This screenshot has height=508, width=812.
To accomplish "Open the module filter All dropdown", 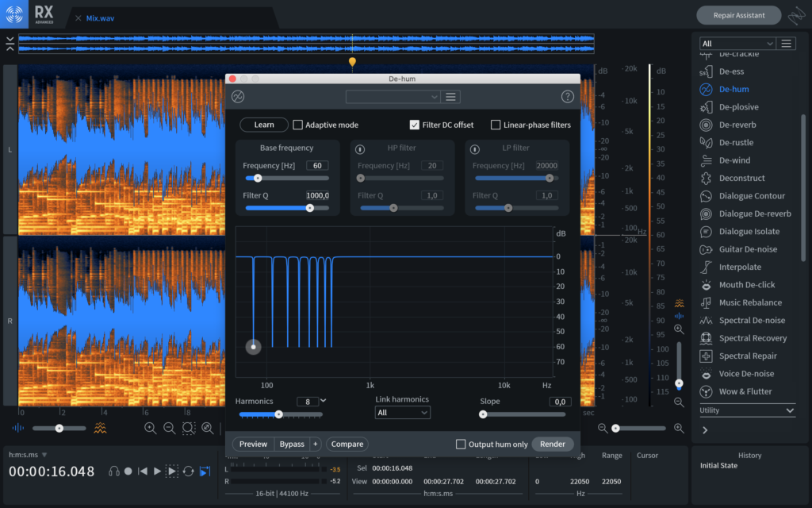I will point(737,44).
